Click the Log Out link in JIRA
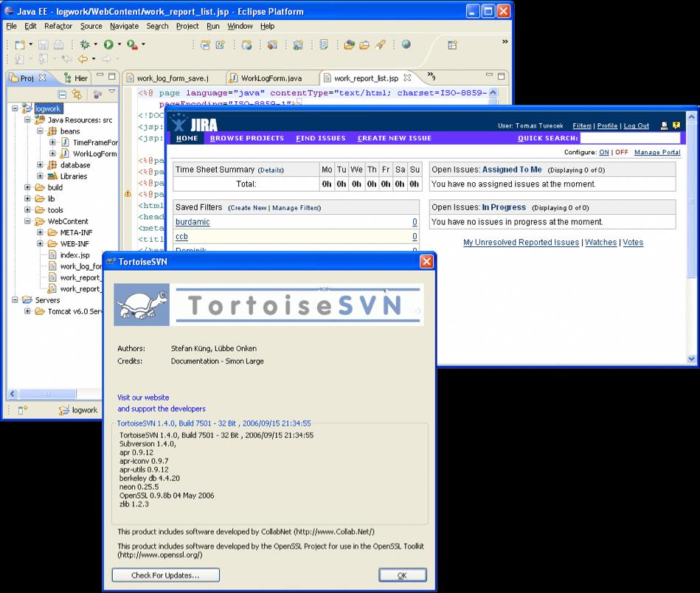This screenshot has height=593, width=700. 636,126
